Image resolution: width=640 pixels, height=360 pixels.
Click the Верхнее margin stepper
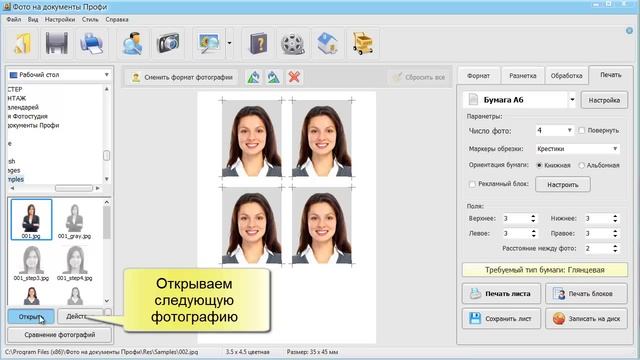533,219
